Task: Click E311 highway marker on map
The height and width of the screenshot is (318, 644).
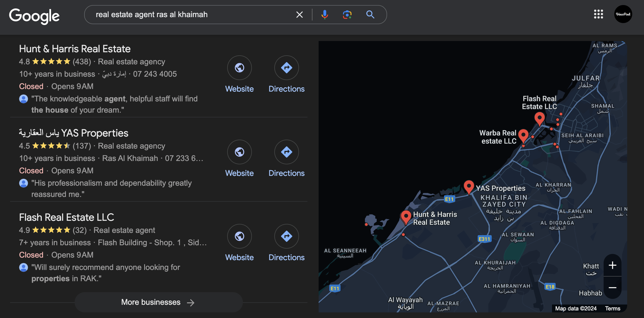Action: [484, 239]
